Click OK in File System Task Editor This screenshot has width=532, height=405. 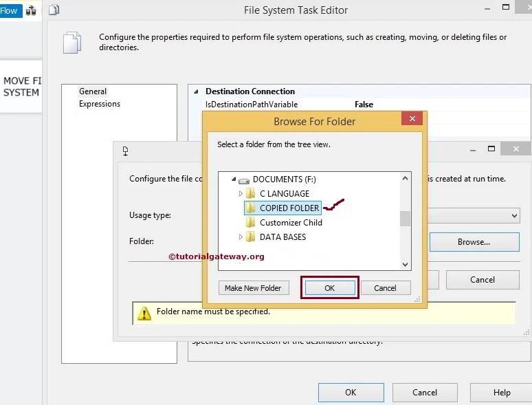click(x=351, y=393)
